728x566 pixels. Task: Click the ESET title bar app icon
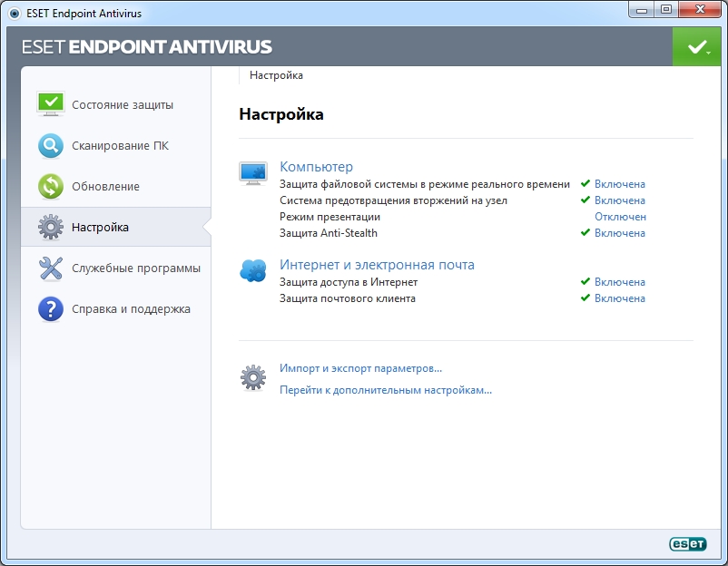[x=15, y=14]
